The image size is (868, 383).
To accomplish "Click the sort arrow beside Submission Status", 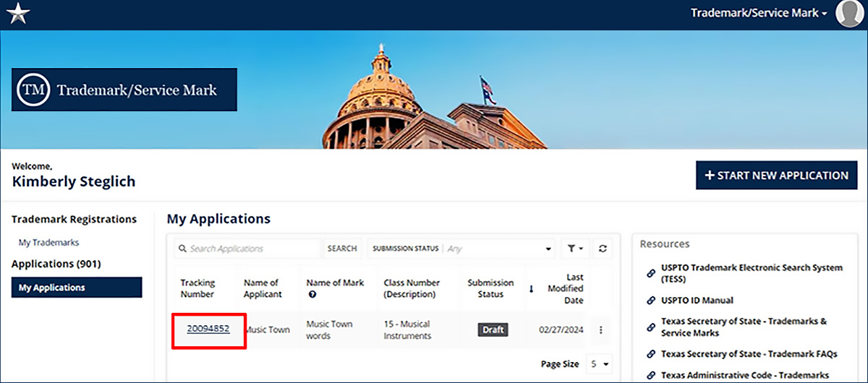I will pos(531,289).
